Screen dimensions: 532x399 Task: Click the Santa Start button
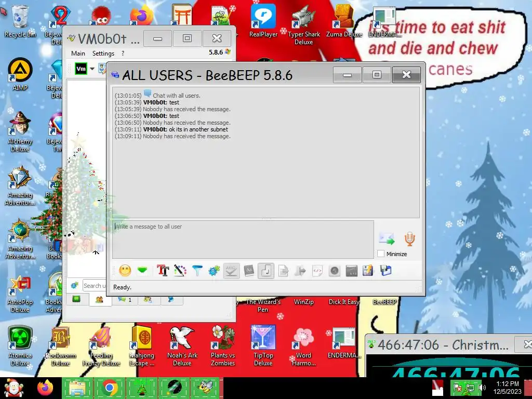coord(14,388)
